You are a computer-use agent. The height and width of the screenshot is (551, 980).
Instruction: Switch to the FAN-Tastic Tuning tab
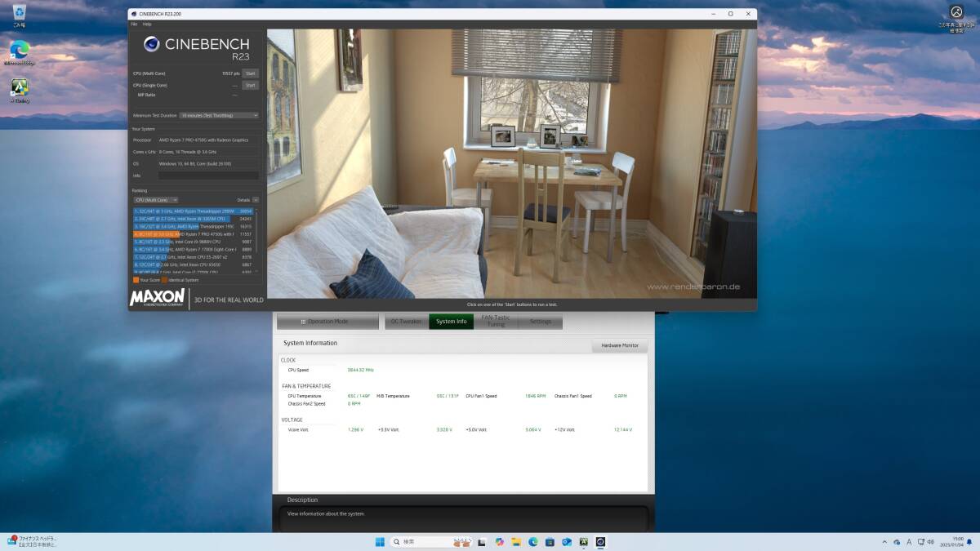coord(496,322)
